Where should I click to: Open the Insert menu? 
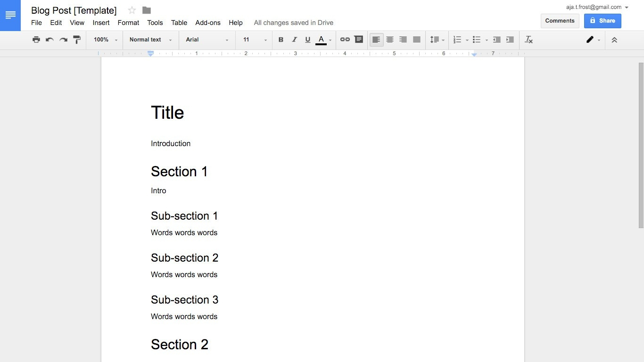pos(101,23)
